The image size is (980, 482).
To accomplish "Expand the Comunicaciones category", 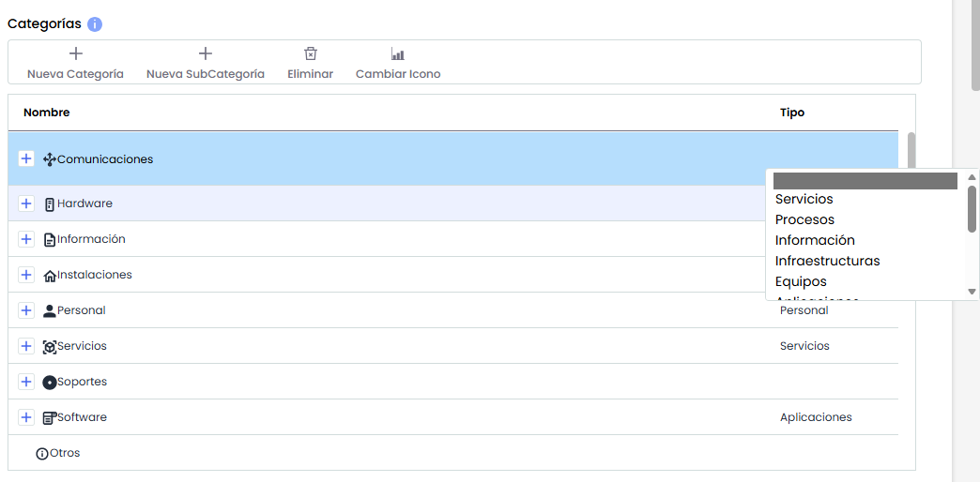I will coord(26,159).
